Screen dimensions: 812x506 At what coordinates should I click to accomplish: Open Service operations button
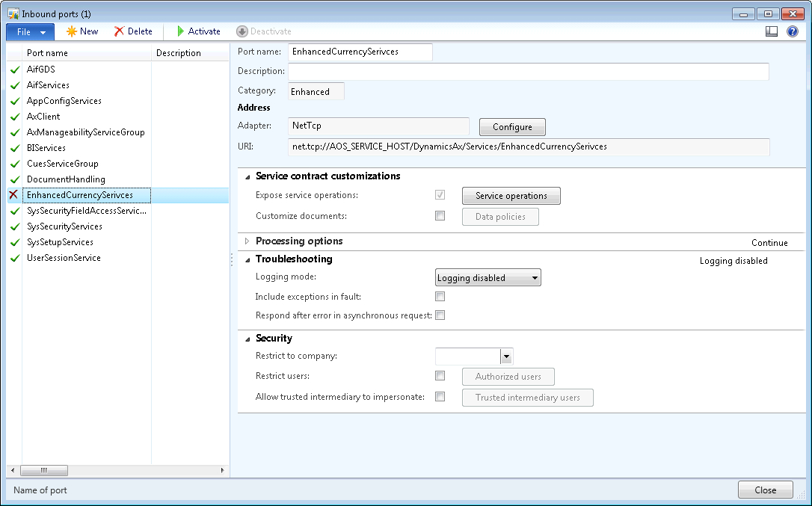(511, 196)
